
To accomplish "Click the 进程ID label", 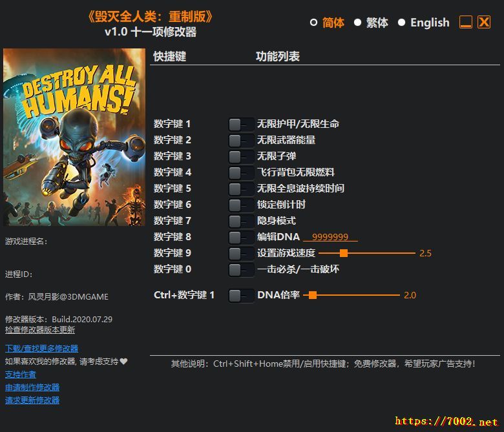I will tap(18, 274).
